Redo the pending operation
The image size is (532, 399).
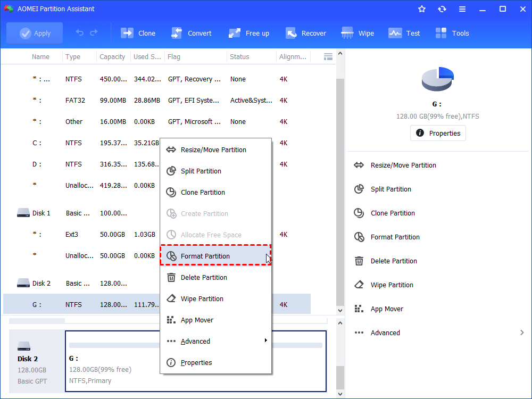tap(94, 33)
